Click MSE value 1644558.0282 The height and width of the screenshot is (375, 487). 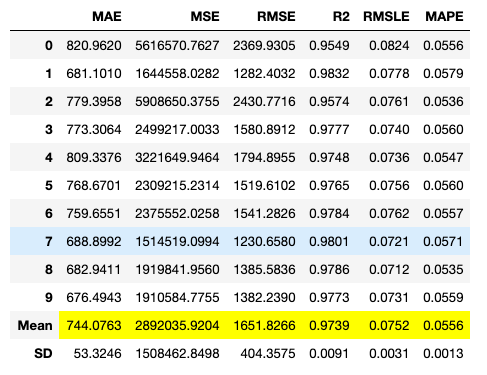coord(177,73)
